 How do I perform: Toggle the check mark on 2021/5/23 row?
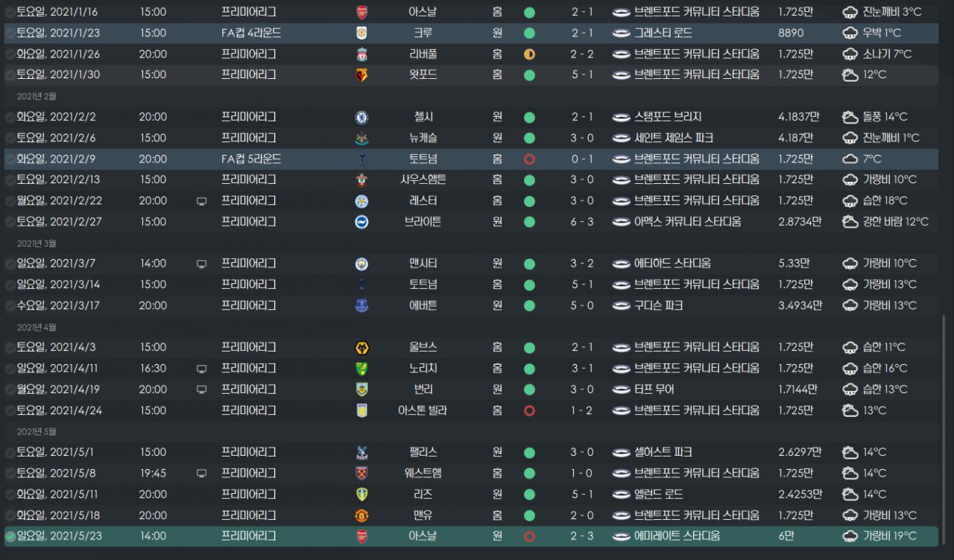[x=10, y=536]
